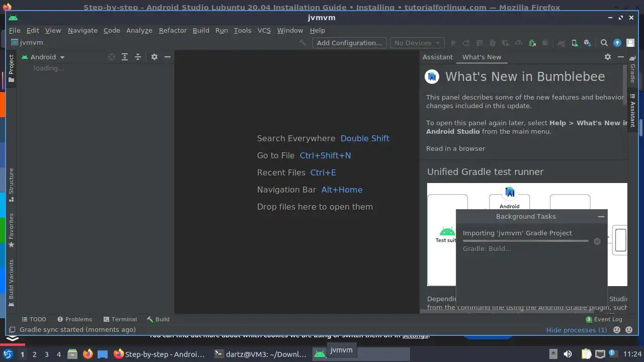Click the Apply Changes and Restart icon
Viewport: 644px width, 362px height.
(466, 43)
